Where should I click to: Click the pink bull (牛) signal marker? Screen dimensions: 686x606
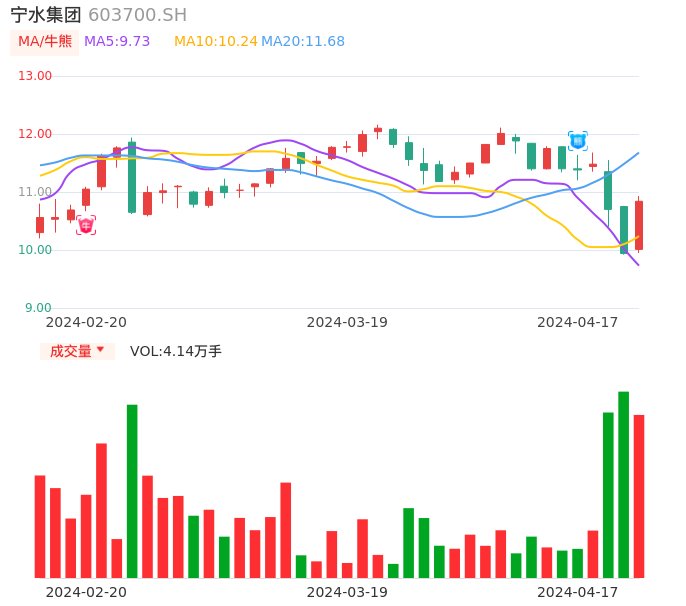click(86, 226)
